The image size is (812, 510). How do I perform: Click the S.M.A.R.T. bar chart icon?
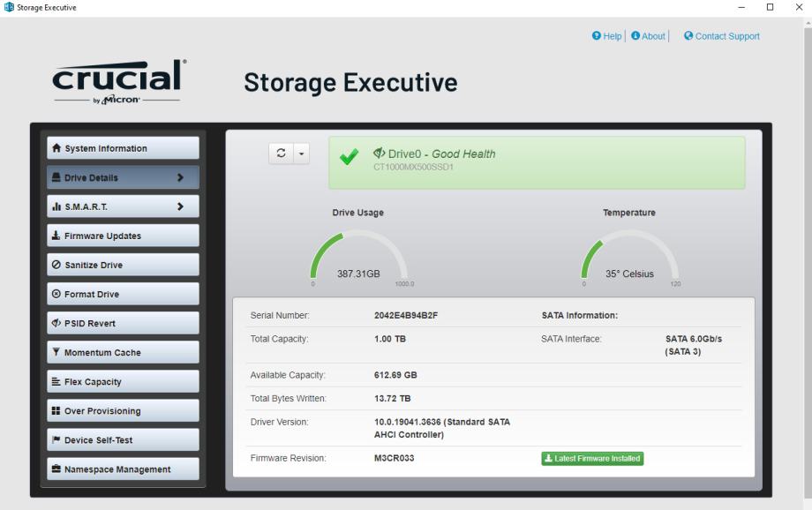coord(56,206)
